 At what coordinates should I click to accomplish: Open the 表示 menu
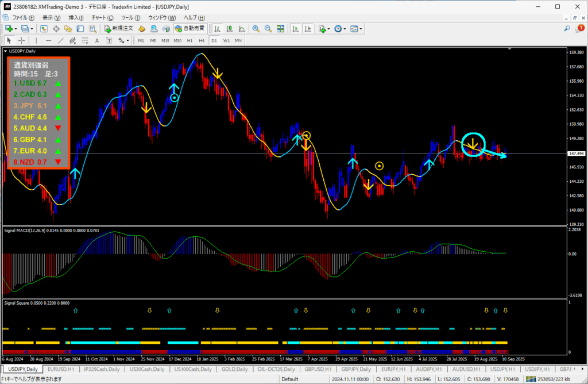pos(51,18)
